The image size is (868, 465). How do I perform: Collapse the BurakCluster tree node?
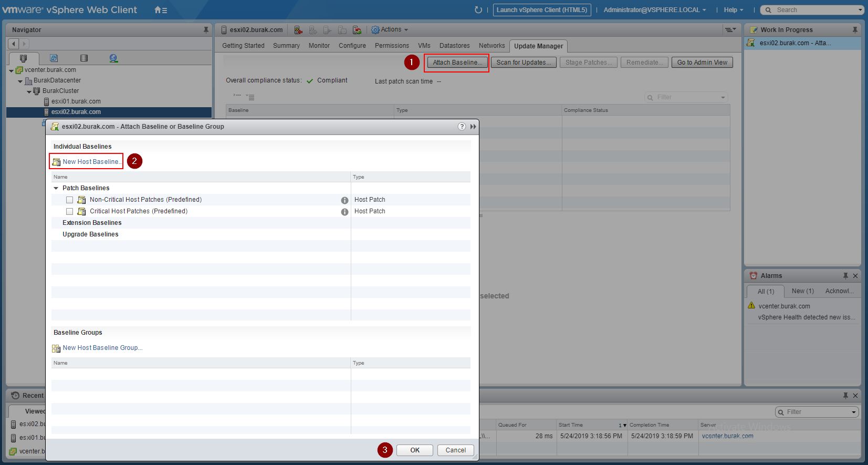(x=29, y=91)
